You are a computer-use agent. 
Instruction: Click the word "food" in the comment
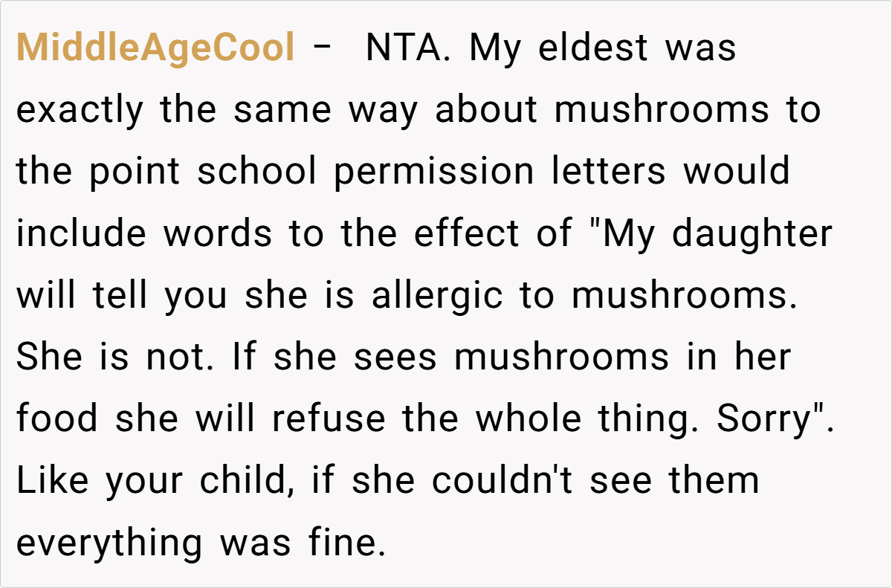tap(57, 419)
